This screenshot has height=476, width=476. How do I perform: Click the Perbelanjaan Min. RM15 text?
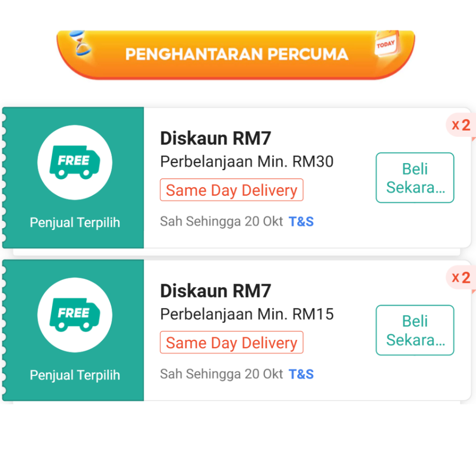pyautogui.click(x=247, y=314)
